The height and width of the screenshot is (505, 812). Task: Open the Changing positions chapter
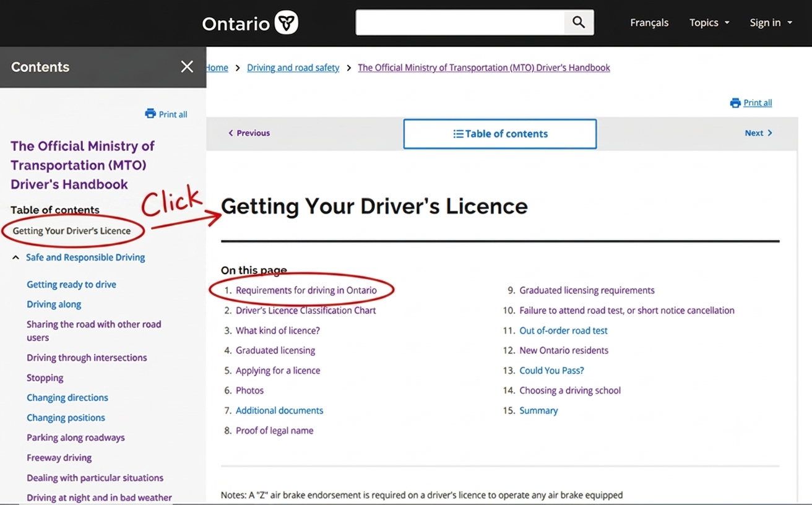pos(66,418)
